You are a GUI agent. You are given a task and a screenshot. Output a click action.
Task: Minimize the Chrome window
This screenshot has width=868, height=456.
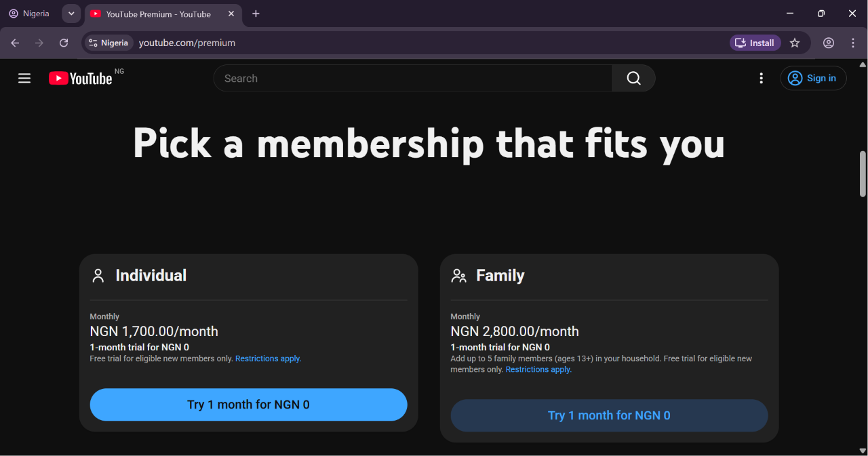coord(790,14)
